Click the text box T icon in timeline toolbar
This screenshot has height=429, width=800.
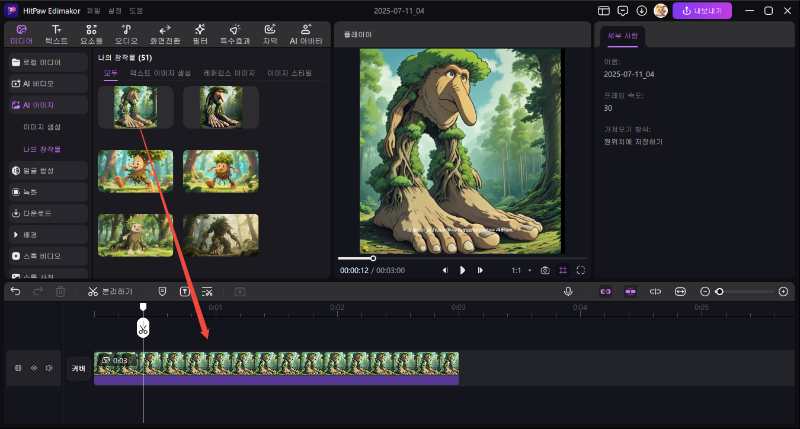[185, 291]
